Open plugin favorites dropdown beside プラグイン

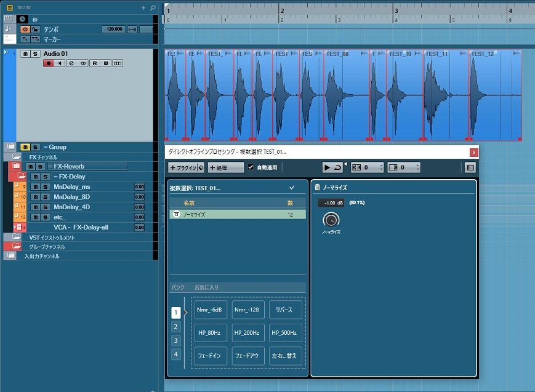pos(201,167)
